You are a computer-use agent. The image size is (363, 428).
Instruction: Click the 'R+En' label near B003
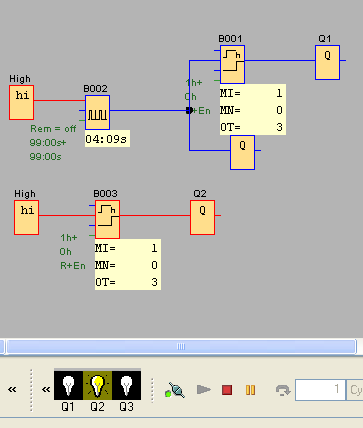coord(73,266)
